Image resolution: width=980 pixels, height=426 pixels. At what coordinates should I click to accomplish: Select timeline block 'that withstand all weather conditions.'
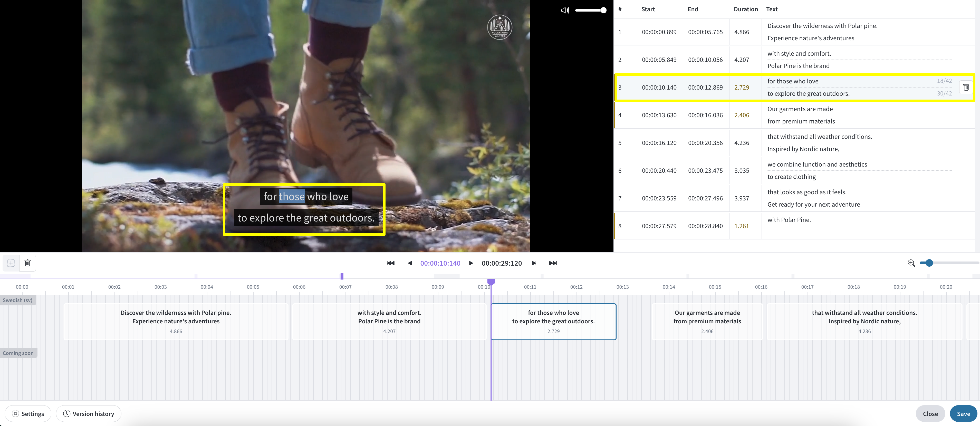(864, 321)
